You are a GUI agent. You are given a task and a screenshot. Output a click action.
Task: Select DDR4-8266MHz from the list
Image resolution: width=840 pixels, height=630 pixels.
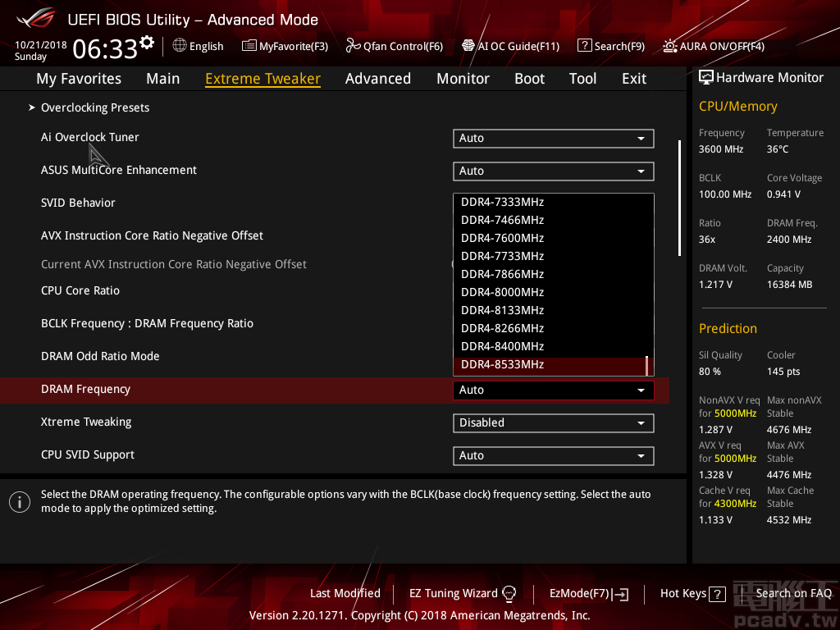click(554, 328)
